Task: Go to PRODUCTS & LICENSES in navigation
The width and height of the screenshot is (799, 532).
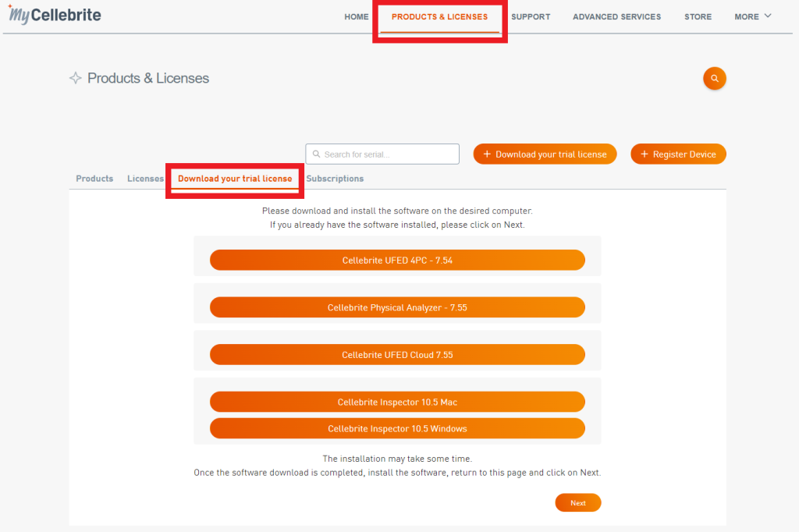Action: 439,16
